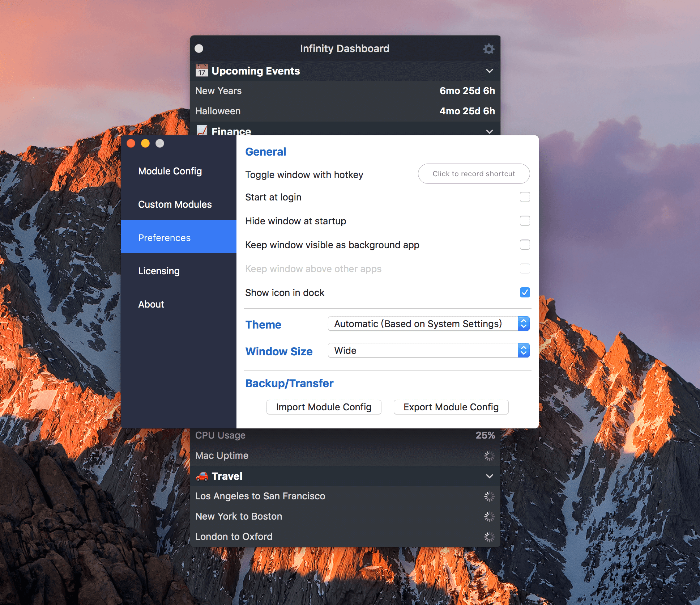Click Los Angeles to San Francisco route
Image resolution: width=700 pixels, height=605 pixels.
pos(260,496)
